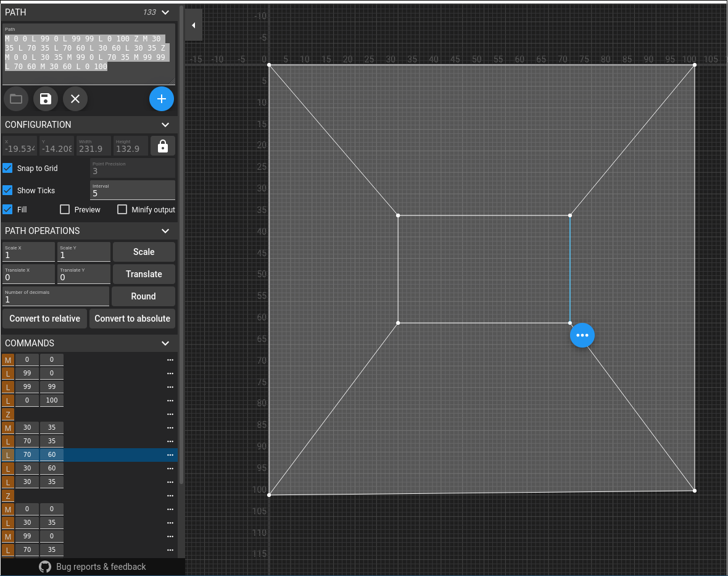The width and height of the screenshot is (728, 576).
Task: Click the save path floppy icon
Action: coord(46,99)
